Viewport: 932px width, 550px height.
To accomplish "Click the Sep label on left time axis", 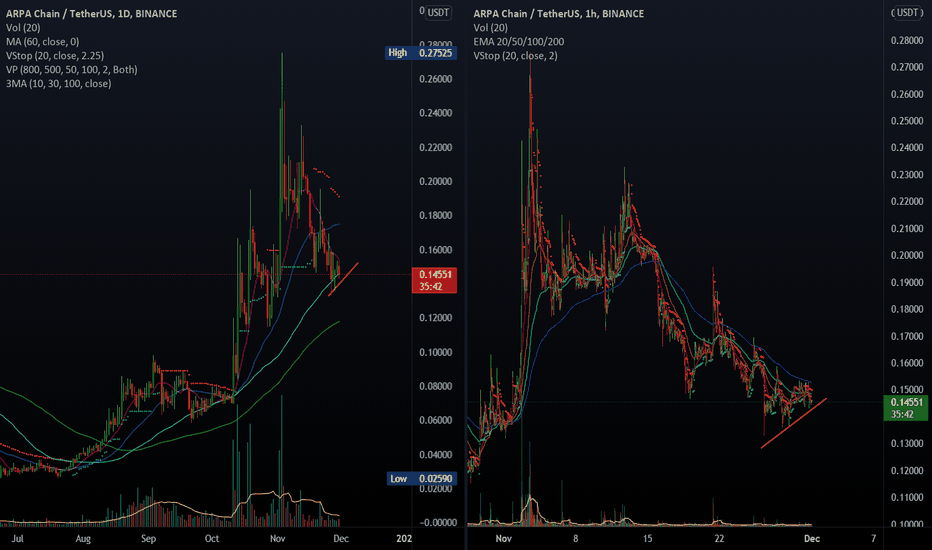I will click(x=148, y=539).
